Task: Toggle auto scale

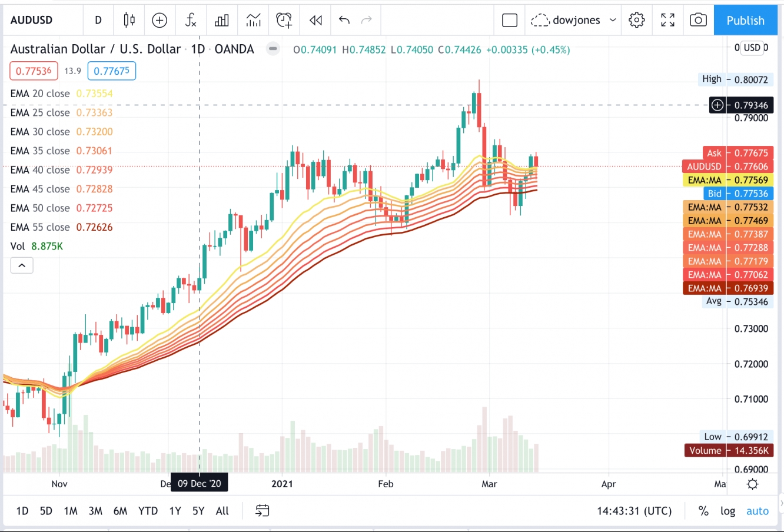Action: [x=758, y=511]
